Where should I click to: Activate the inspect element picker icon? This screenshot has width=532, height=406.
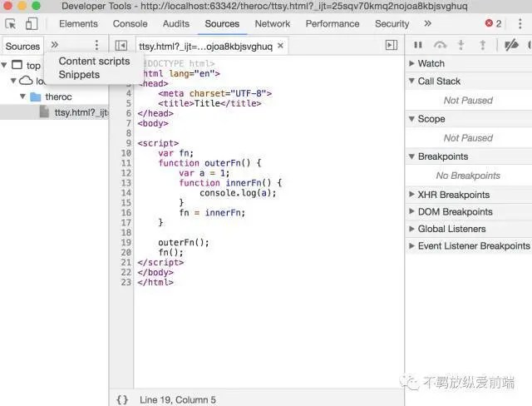(x=11, y=24)
